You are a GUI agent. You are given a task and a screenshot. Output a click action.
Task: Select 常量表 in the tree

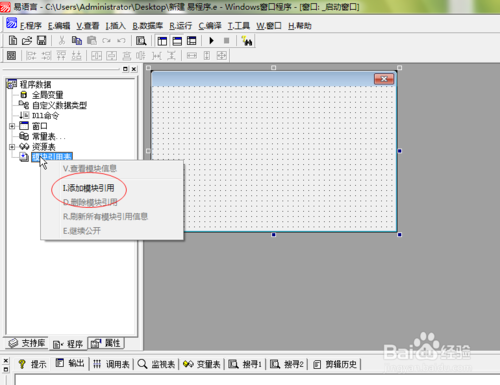pos(49,136)
